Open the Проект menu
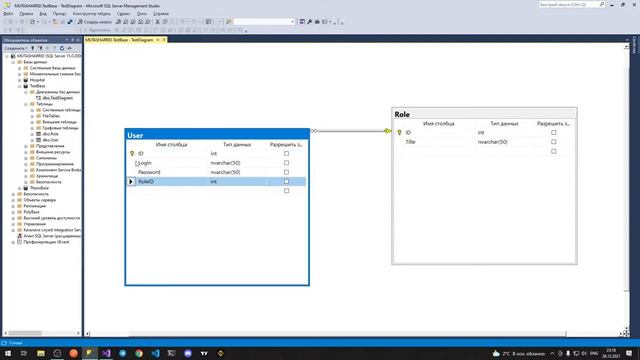The image size is (640, 360). pyautogui.click(x=60, y=13)
